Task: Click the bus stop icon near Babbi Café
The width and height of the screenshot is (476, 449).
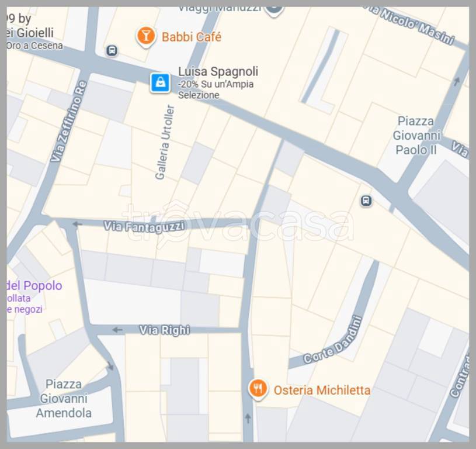Action: pyautogui.click(x=112, y=50)
